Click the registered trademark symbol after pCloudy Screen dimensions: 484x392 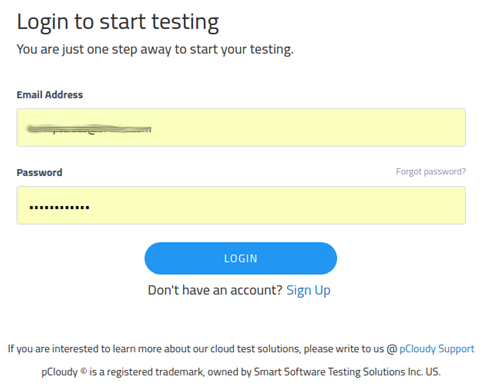[84, 370]
